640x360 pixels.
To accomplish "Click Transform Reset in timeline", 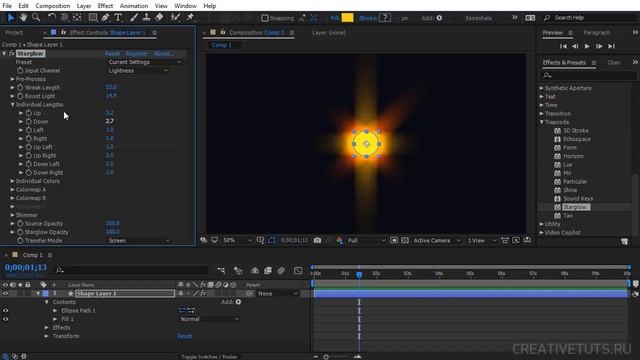I will (x=184, y=336).
